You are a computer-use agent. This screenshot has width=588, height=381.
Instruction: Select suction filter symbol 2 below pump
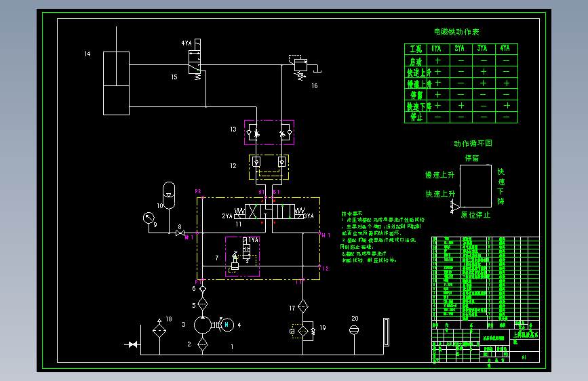[x=203, y=344]
